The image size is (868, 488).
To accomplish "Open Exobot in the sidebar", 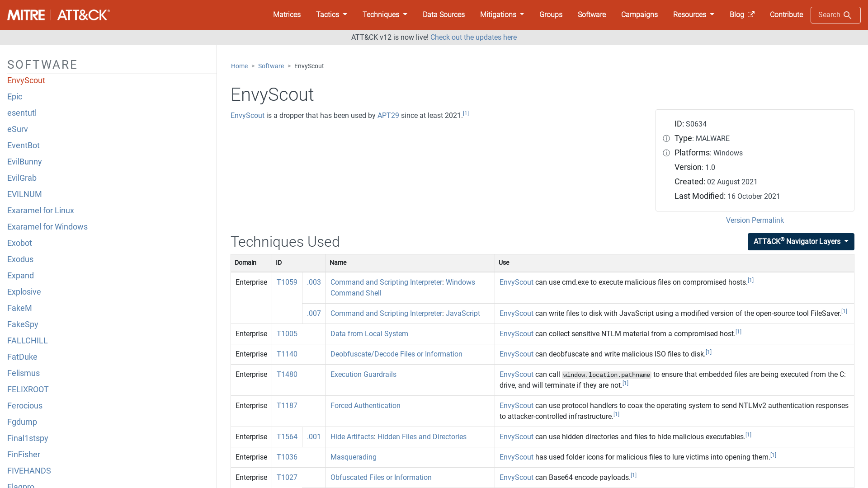I will [19, 243].
